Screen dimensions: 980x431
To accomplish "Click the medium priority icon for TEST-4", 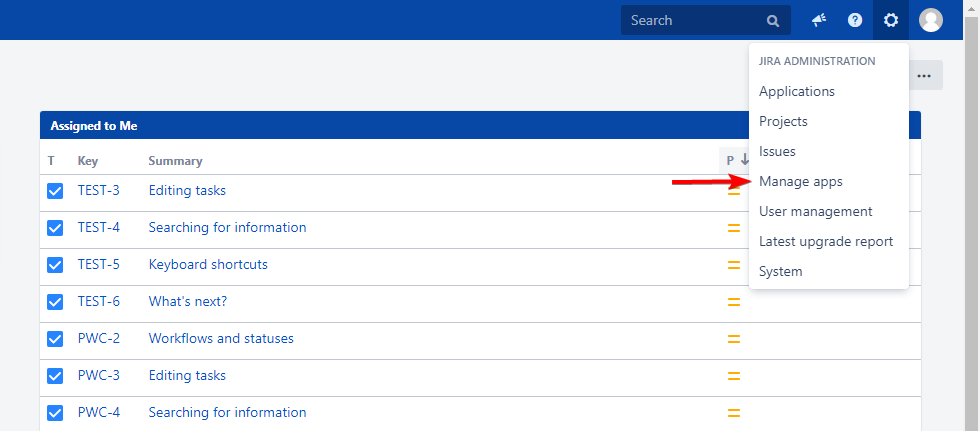I will coord(733,228).
